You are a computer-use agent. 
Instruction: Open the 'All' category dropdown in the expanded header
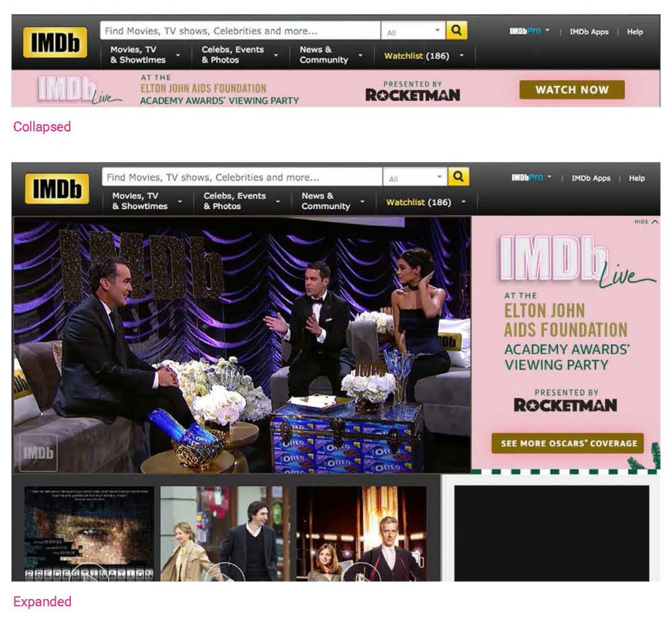pos(415,177)
